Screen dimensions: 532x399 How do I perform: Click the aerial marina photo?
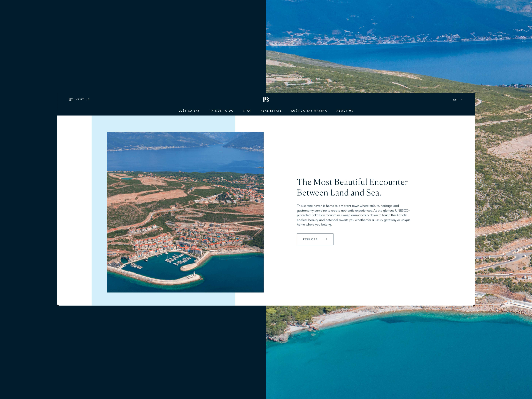[x=185, y=212]
